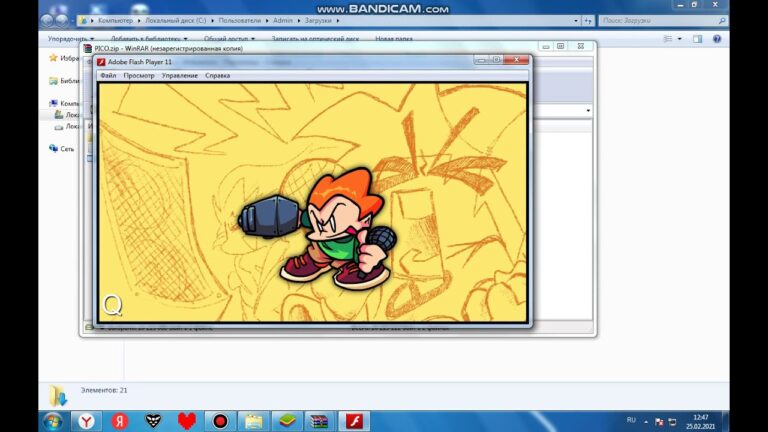Click the Show desktop button on the taskbar
Viewport: 768px width, 432px height.
[x=725, y=421]
